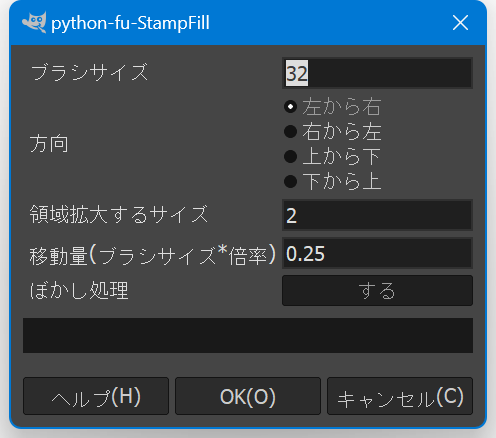Click the 領域拡大するサイズ label
Screen dimensions: 496x438
119,215
